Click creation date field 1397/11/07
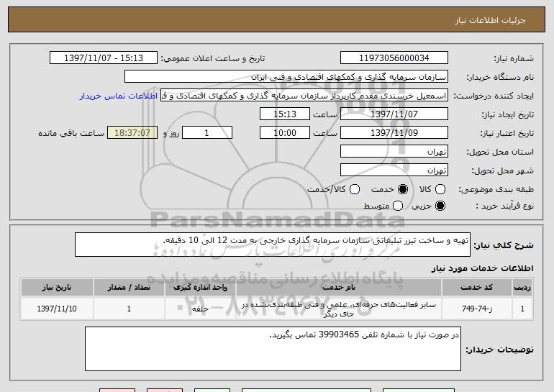 pyautogui.click(x=394, y=114)
